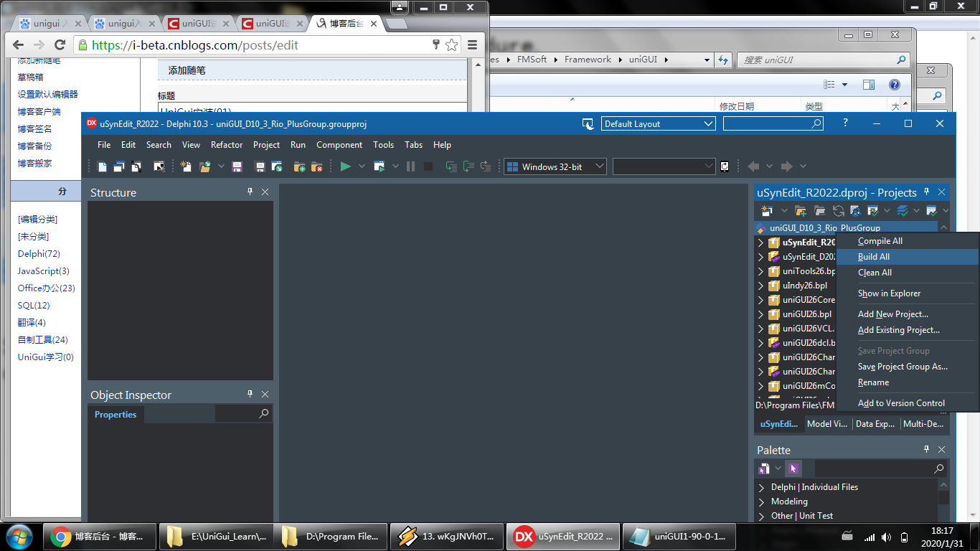
Task: Click the browser bookmark star
Action: click(x=451, y=44)
